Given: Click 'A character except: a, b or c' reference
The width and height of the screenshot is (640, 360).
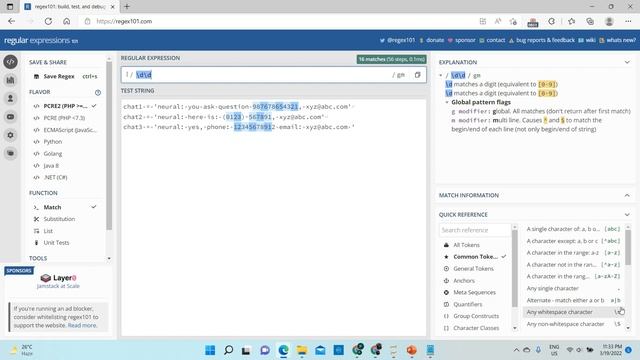Looking at the screenshot, I should 573,241.
